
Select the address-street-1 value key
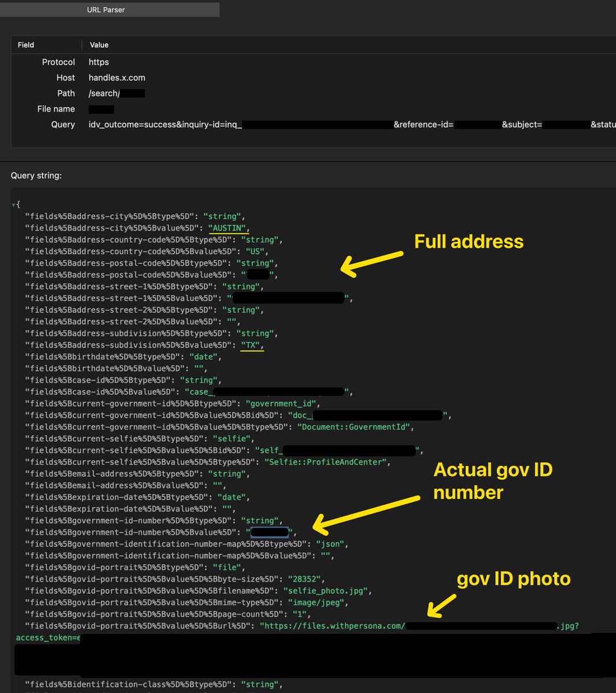pos(124,298)
